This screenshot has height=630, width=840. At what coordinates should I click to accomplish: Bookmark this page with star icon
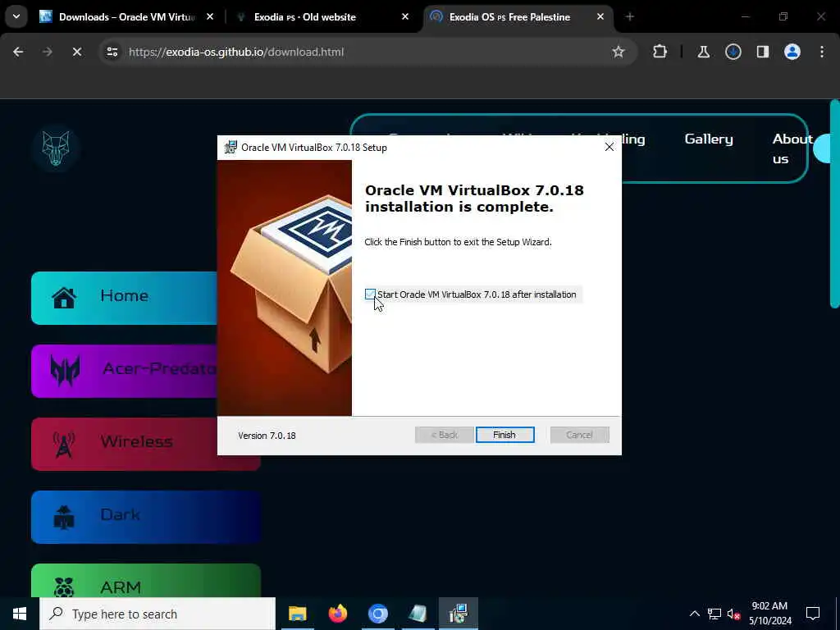click(x=619, y=52)
